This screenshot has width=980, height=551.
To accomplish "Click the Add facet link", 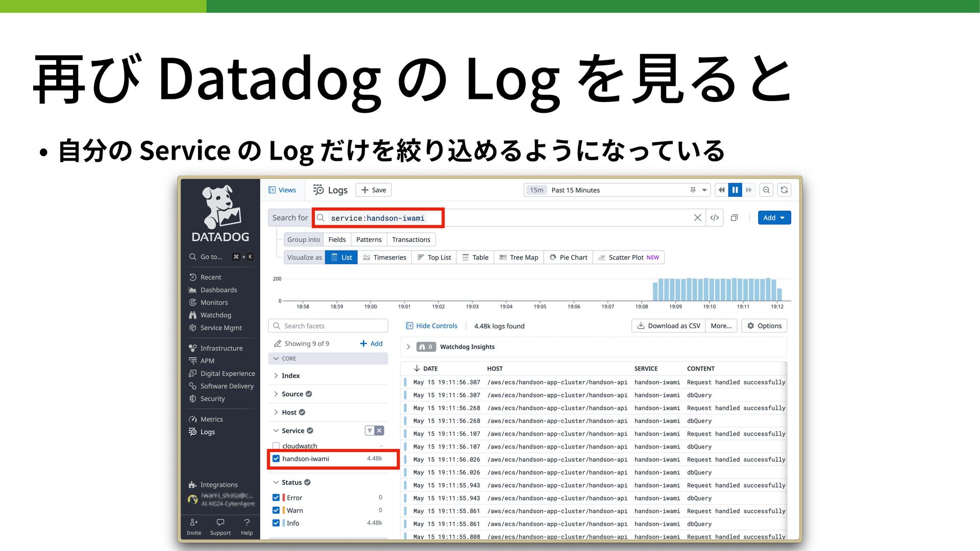I will (371, 343).
